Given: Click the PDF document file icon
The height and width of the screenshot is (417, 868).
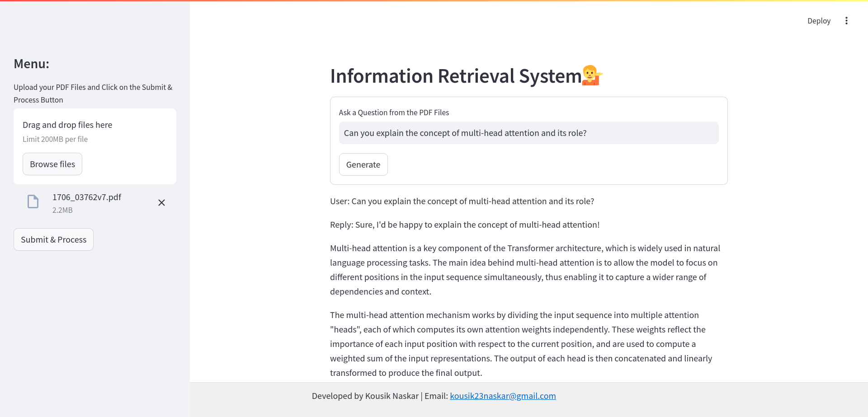Looking at the screenshot, I should point(33,201).
